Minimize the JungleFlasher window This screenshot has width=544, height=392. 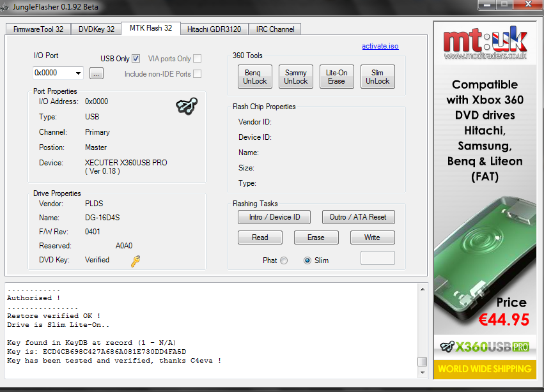pos(486,5)
